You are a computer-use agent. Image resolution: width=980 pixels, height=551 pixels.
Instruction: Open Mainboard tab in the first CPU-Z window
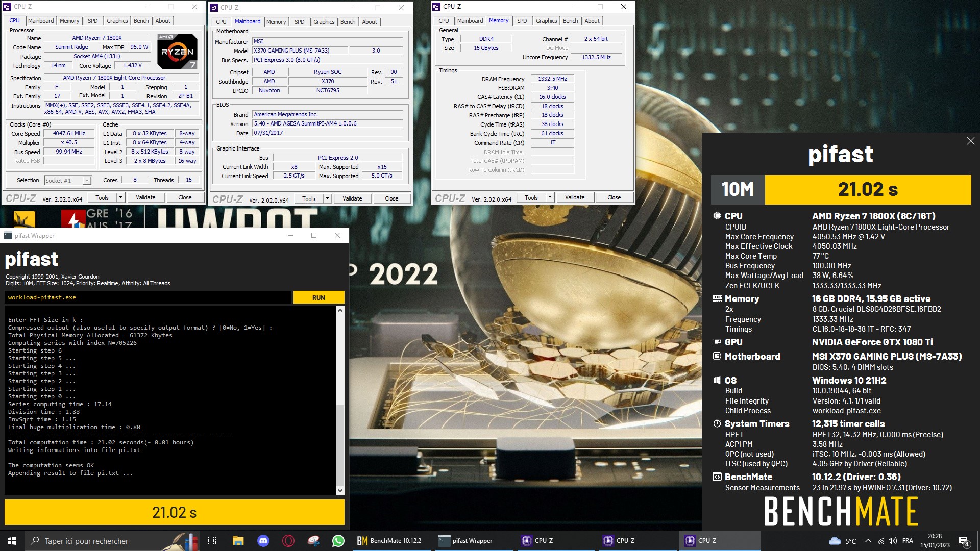[x=41, y=21]
